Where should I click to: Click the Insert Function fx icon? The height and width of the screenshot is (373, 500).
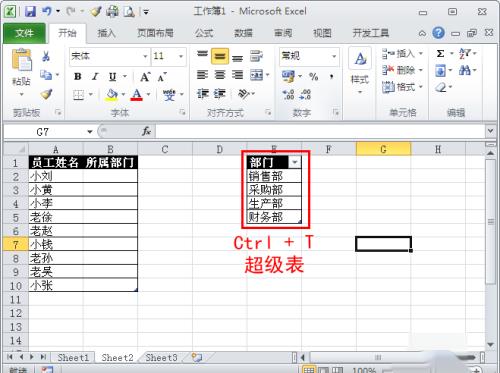coord(146,131)
